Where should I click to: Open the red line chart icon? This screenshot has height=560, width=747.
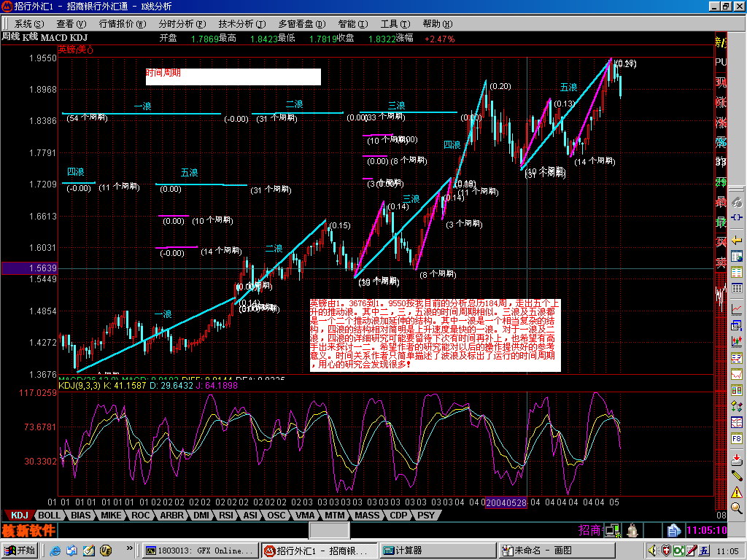737,309
